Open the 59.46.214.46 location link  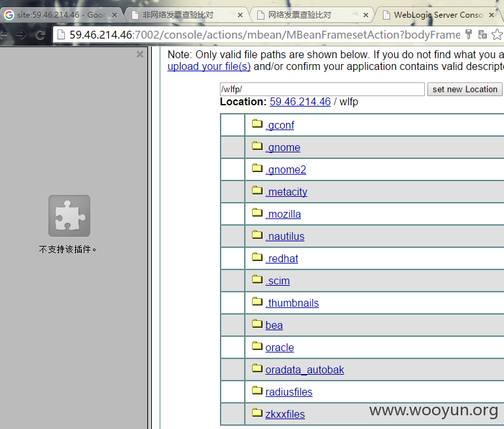[x=300, y=102]
